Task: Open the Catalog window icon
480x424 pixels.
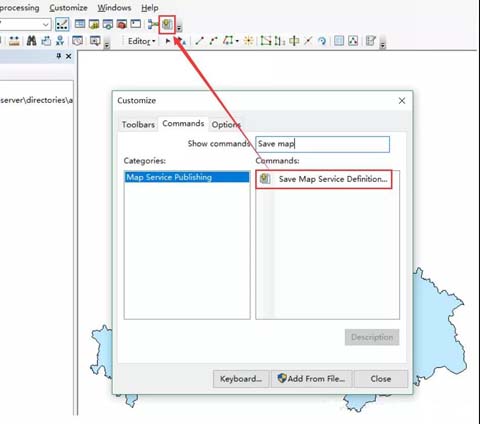Action: [x=94, y=24]
